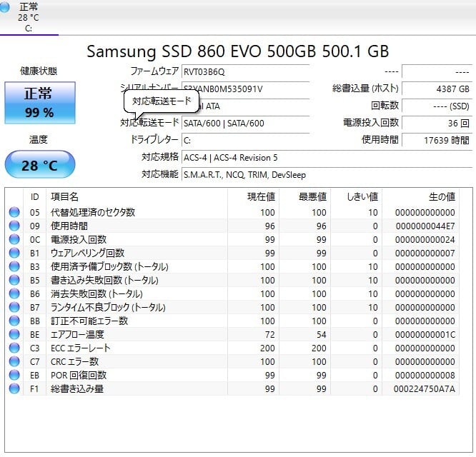The image size is (476, 457).
Task: Select the 電源投入回数 attribute row in the table
Action: (x=232, y=240)
